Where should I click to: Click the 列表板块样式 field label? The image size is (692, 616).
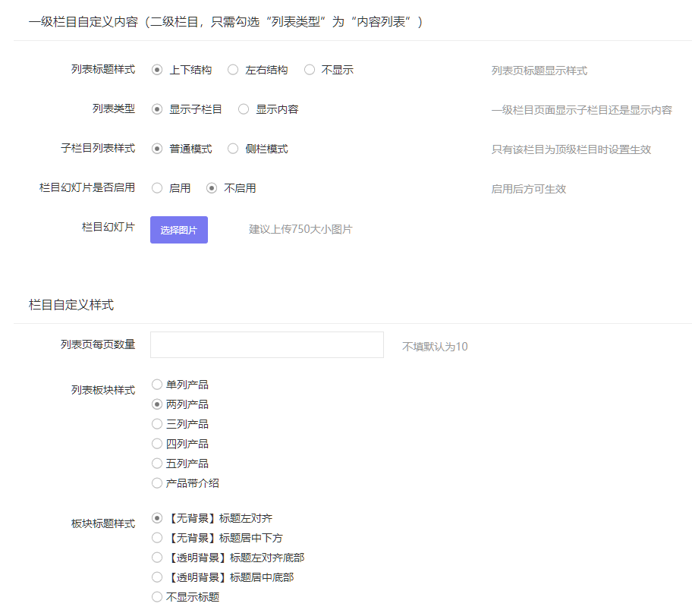click(x=103, y=390)
